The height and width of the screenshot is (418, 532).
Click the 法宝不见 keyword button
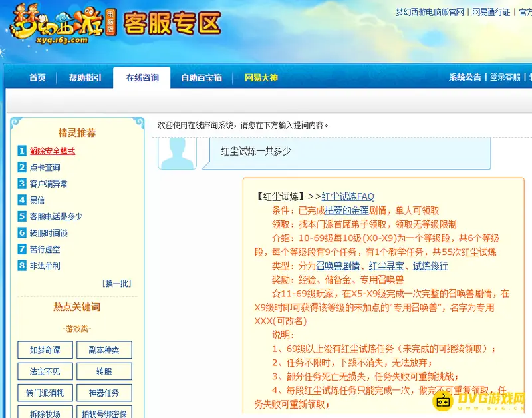45,371
